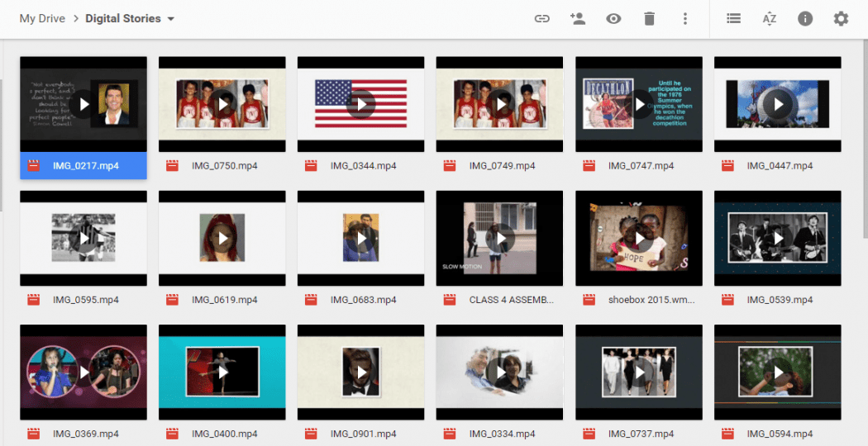868x446 pixels.
Task: Click the video file icon beside IMG_0749.mp4
Action: click(x=450, y=165)
